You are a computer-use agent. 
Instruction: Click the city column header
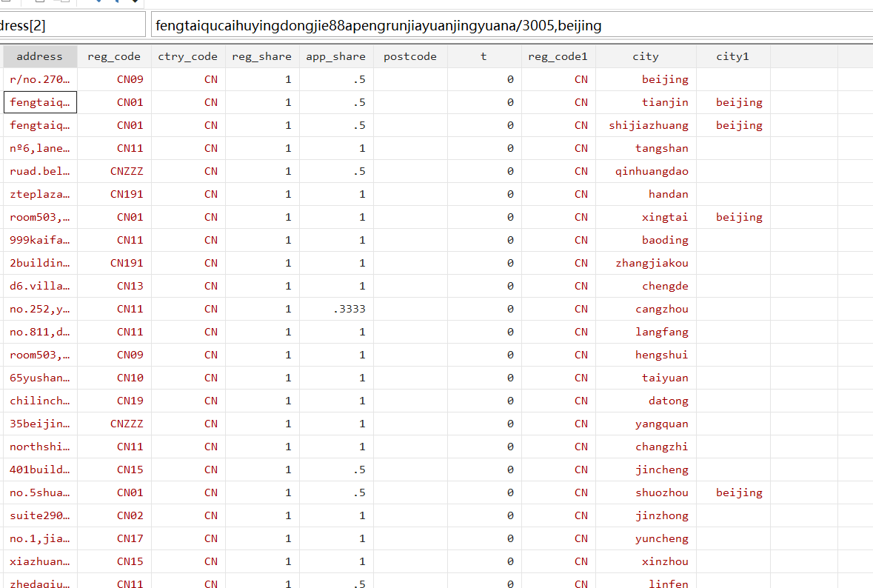[x=646, y=56]
